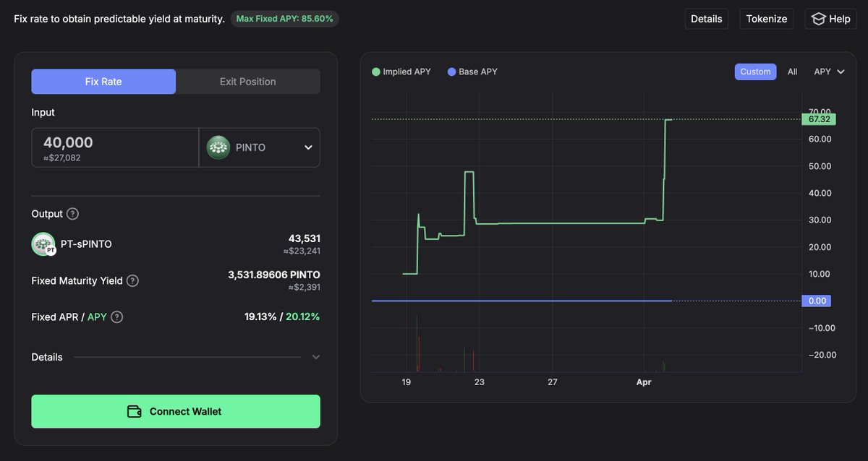
Task: Click the PINTO token logo
Action: pyautogui.click(x=218, y=147)
